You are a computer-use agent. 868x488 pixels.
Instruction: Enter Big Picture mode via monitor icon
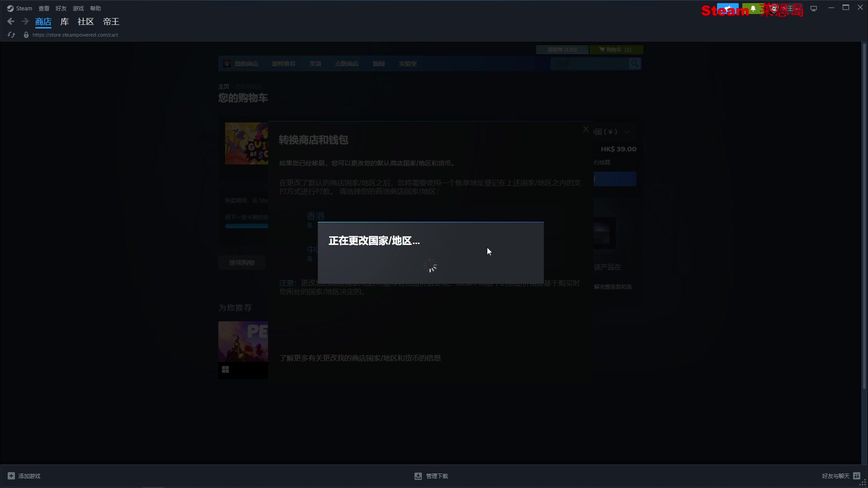814,9
